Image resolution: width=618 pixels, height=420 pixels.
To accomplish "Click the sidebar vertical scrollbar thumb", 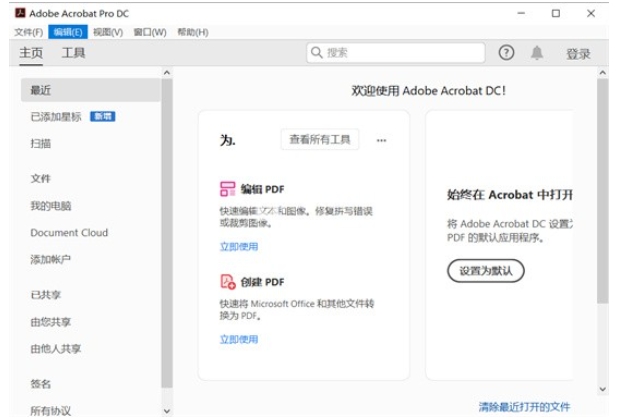I will point(167,233).
